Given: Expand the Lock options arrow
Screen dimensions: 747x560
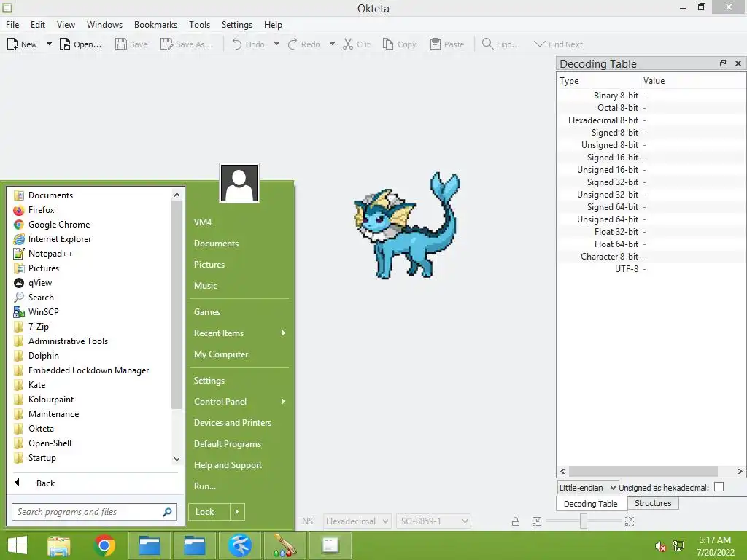Looking at the screenshot, I should (237, 512).
